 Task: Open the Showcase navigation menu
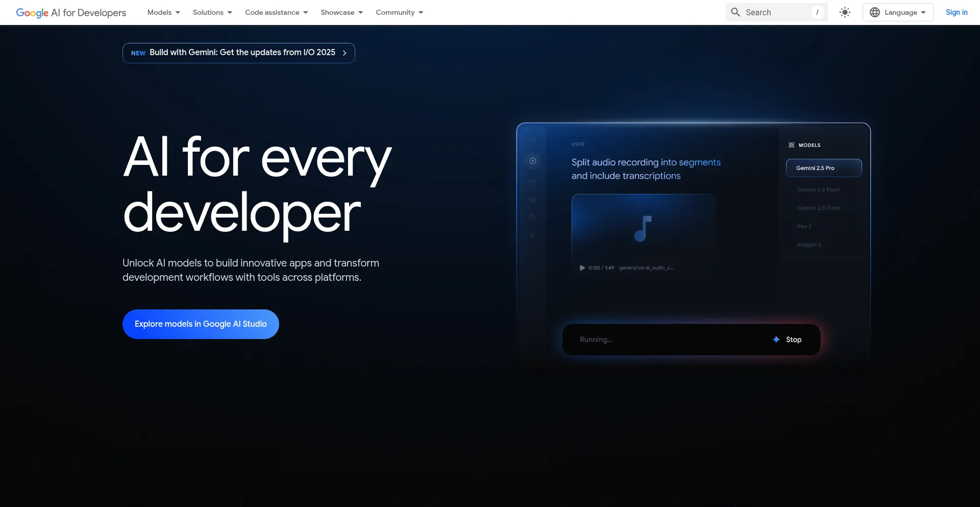341,12
